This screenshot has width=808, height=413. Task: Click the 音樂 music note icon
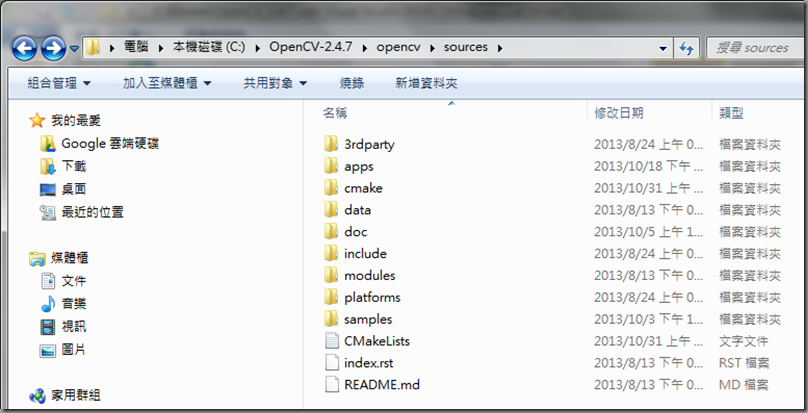tap(48, 304)
